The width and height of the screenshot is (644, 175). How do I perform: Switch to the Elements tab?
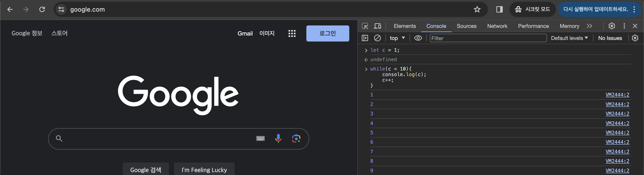pyautogui.click(x=405, y=26)
